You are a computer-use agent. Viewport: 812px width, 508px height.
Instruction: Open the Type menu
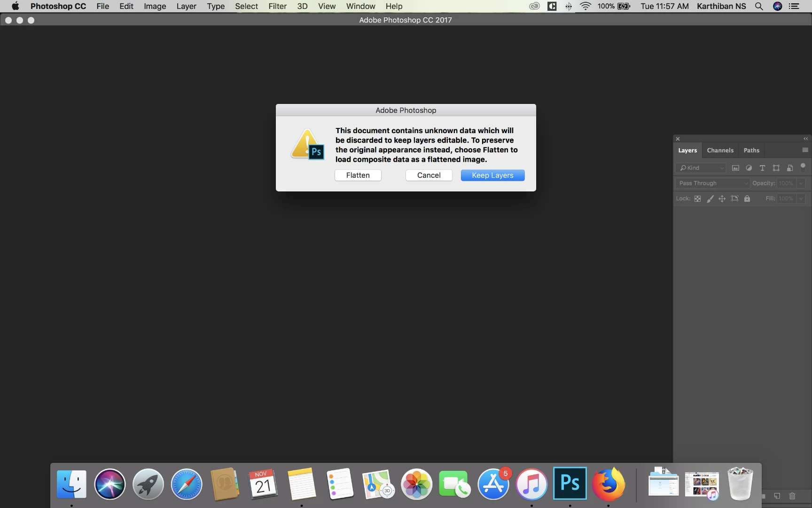pos(216,6)
